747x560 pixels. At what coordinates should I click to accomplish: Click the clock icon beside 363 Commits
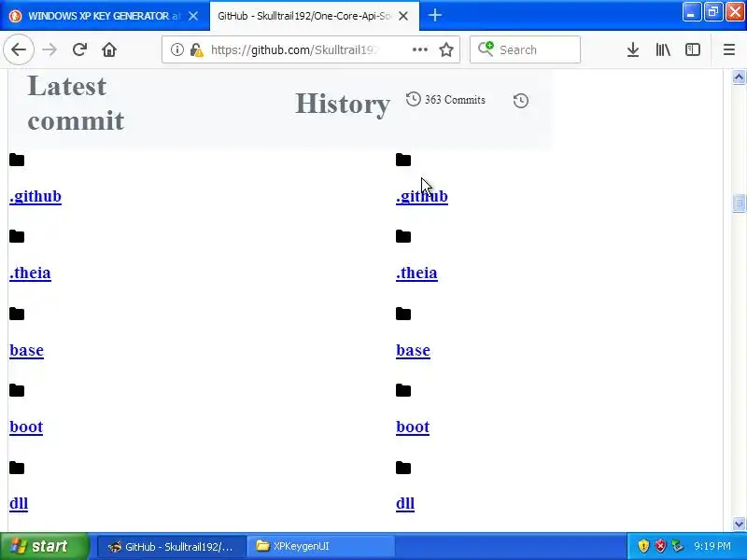click(414, 99)
